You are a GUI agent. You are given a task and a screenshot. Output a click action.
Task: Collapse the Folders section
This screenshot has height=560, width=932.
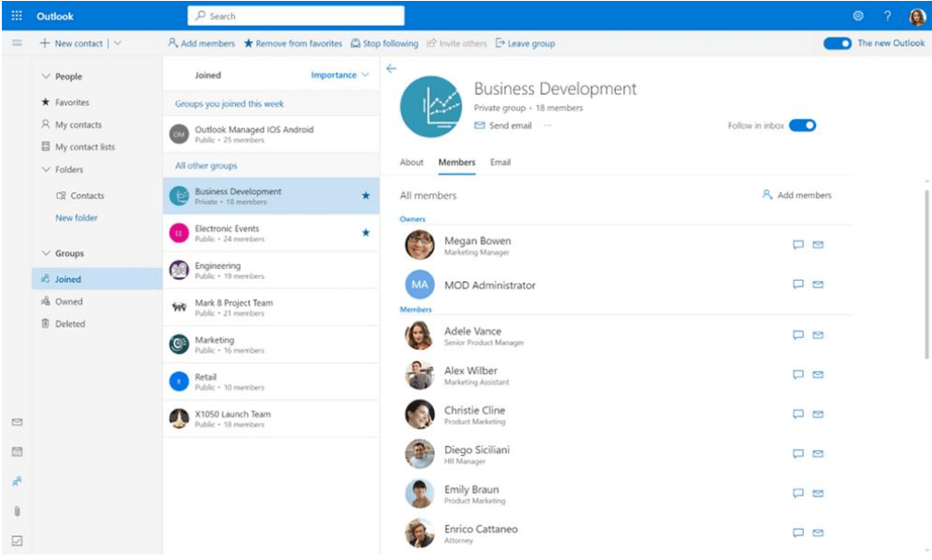(x=46, y=169)
